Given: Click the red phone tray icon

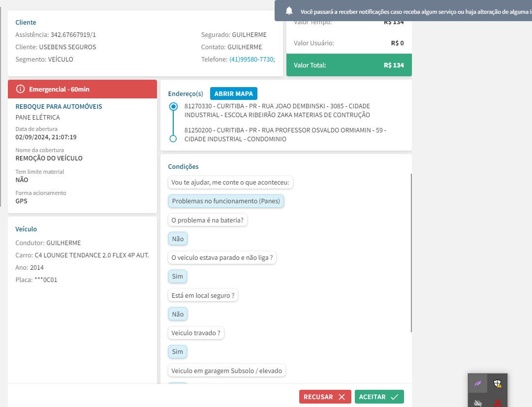Looking at the screenshot, I should pos(497,403).
